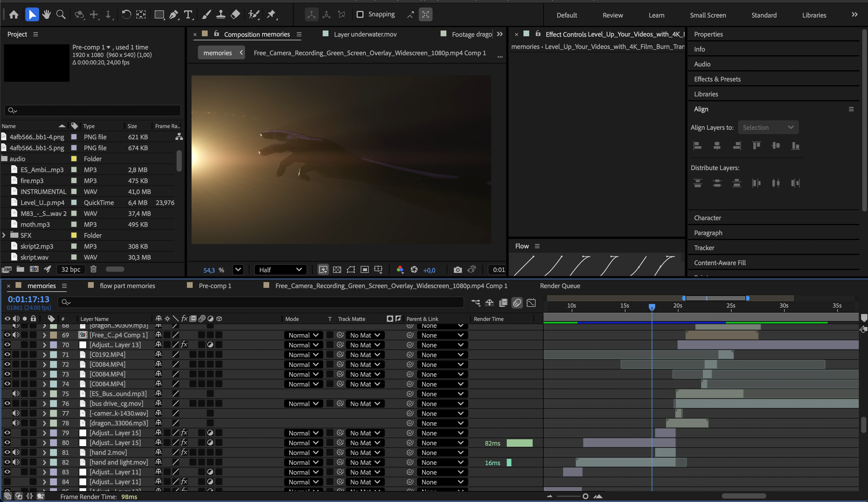This screenshot has width=868, height=502.
Task: Select the Eraser tool
Action: 235,14
